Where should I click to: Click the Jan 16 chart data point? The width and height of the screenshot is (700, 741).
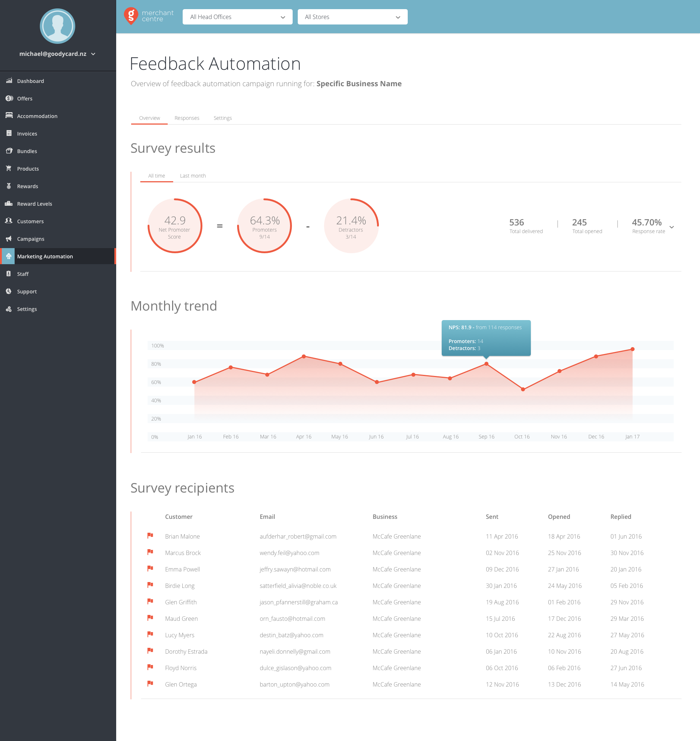[x=194, y=382]
